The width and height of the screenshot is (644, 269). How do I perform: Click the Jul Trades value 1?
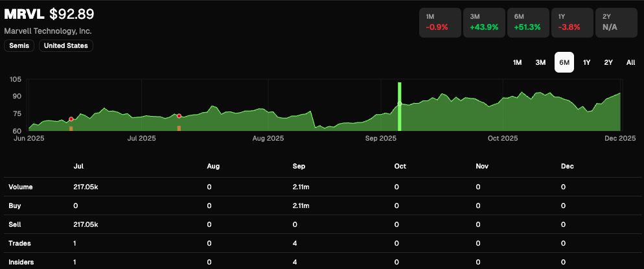click(75, 243)
